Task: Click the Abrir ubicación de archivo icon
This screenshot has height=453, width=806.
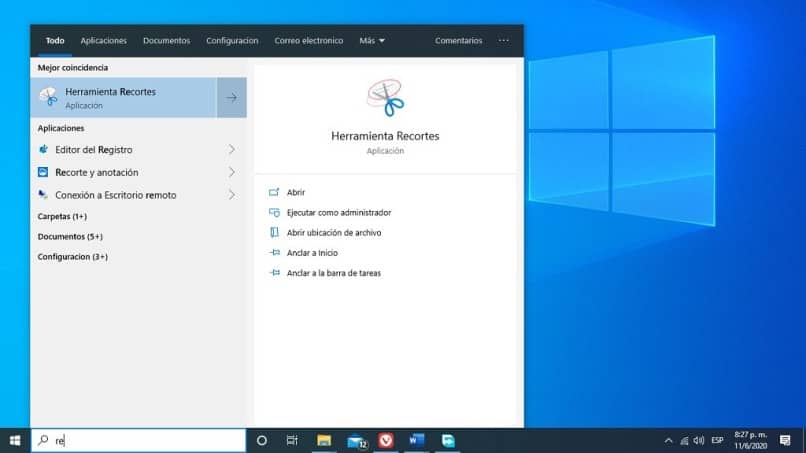Action: point(274,232)
